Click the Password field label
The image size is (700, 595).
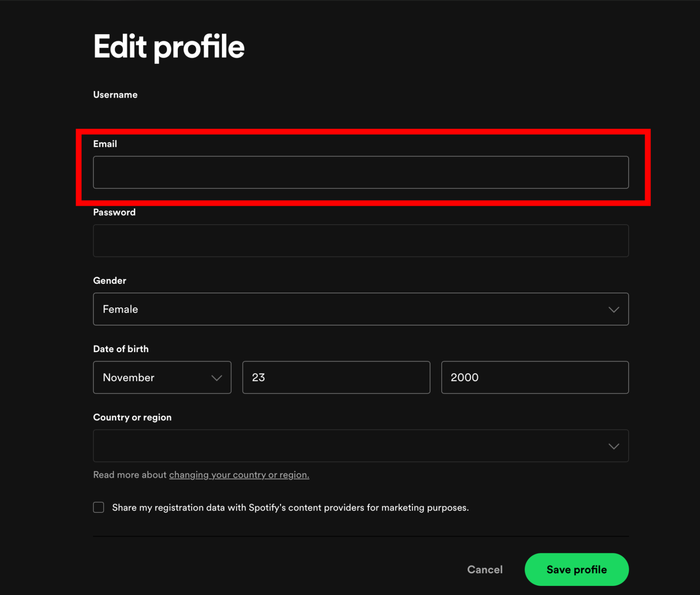tap(114, 212)
